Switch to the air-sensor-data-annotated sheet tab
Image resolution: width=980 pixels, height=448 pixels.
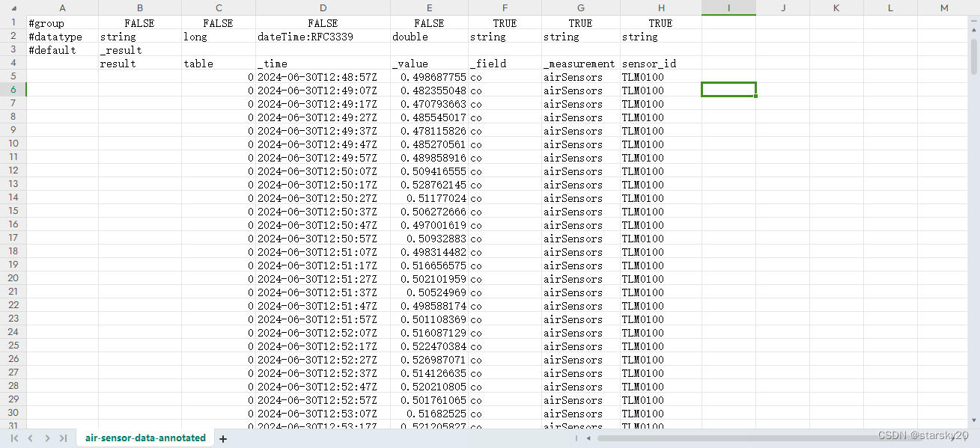coord(144,438)
